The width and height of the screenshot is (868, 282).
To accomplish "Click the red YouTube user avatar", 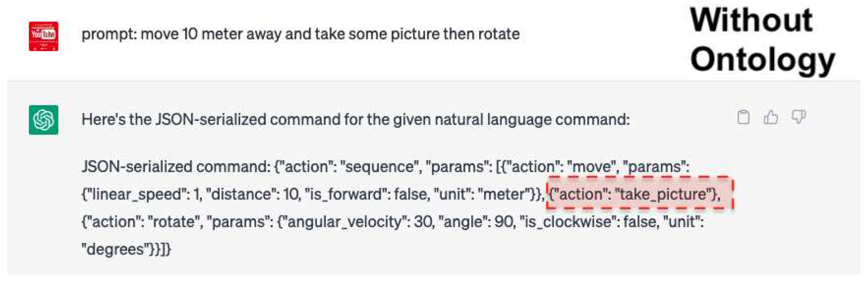I will tap(44, 36).
